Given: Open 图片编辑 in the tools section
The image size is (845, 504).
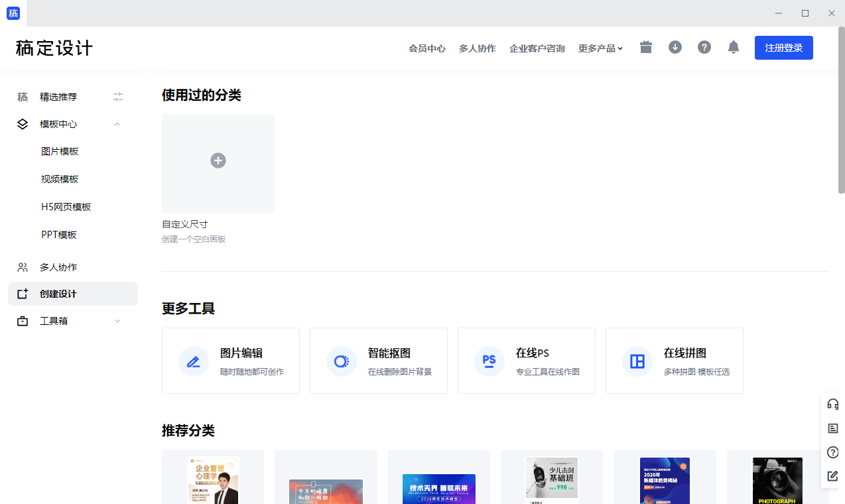Looking at the screenshot, I should [230, 361].
